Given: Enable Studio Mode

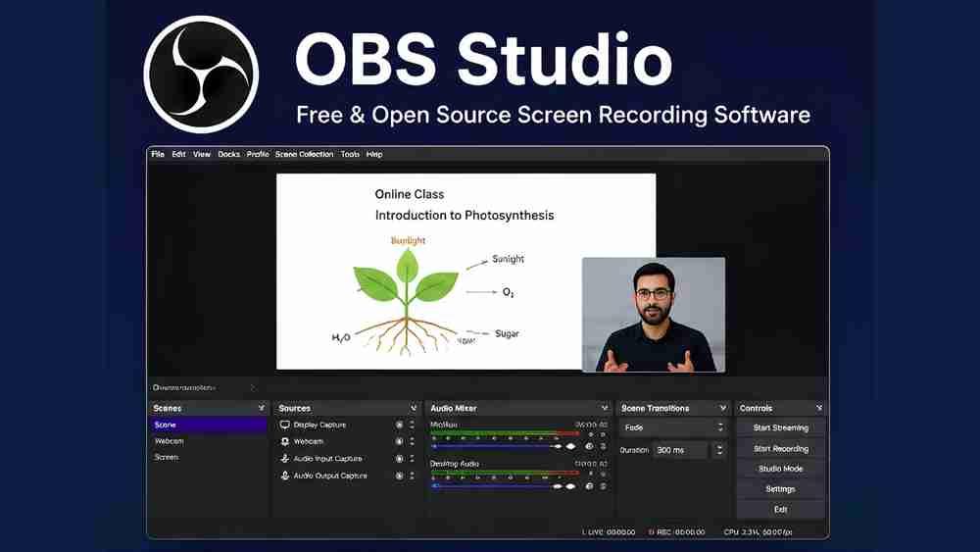Looking at the screenshot, I should point(781,469).
